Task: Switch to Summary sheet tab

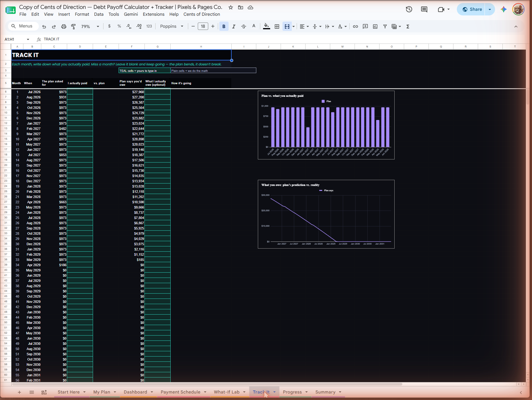Action: pos(325,392)
